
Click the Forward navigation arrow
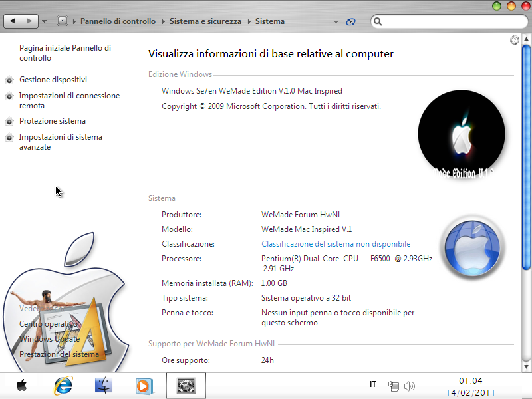coord(29,21)
